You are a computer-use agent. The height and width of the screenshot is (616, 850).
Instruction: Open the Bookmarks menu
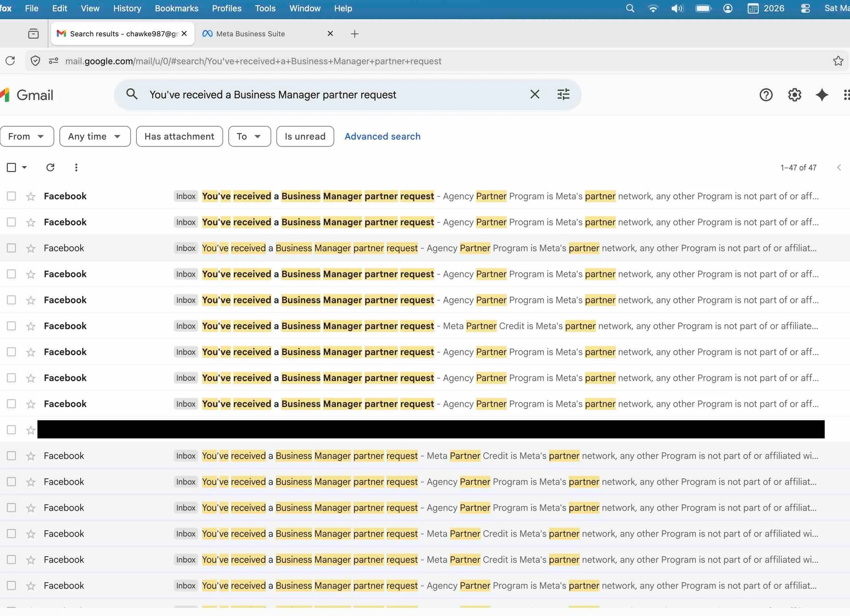click(176, 8)
